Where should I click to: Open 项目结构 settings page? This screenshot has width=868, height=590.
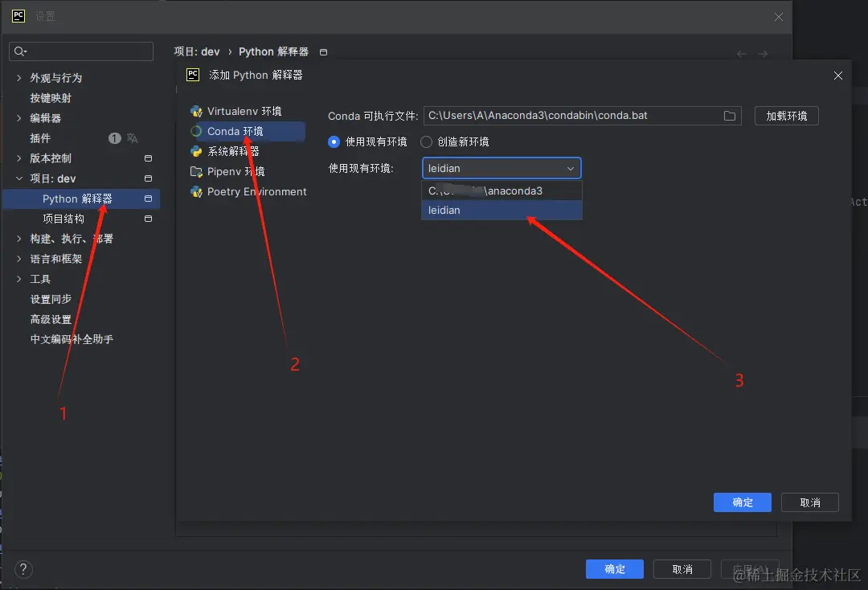[x=63, y=219]
